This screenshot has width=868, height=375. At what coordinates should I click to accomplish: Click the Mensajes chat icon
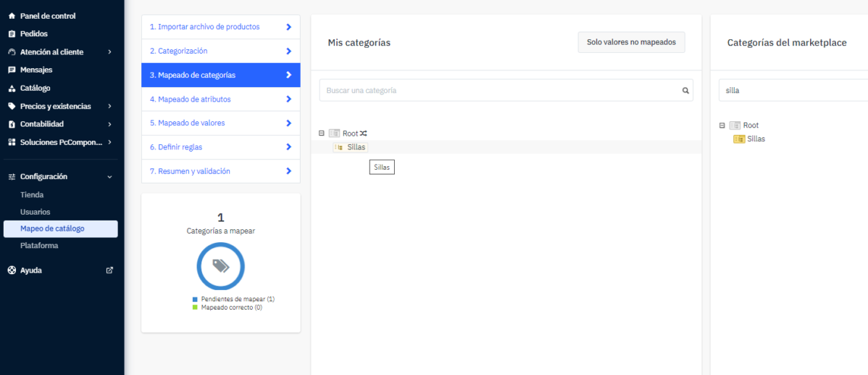[12, 70]
